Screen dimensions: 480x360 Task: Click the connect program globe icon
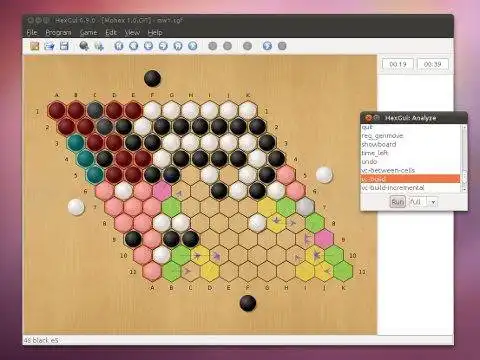click(84, 46)
